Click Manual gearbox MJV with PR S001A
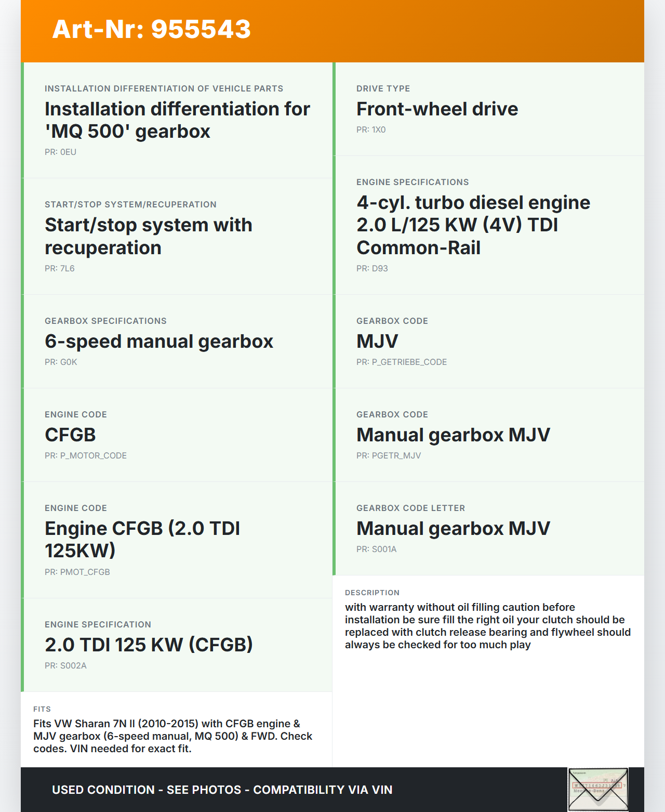The image size is (665, 812). click(x=453, y=529)
